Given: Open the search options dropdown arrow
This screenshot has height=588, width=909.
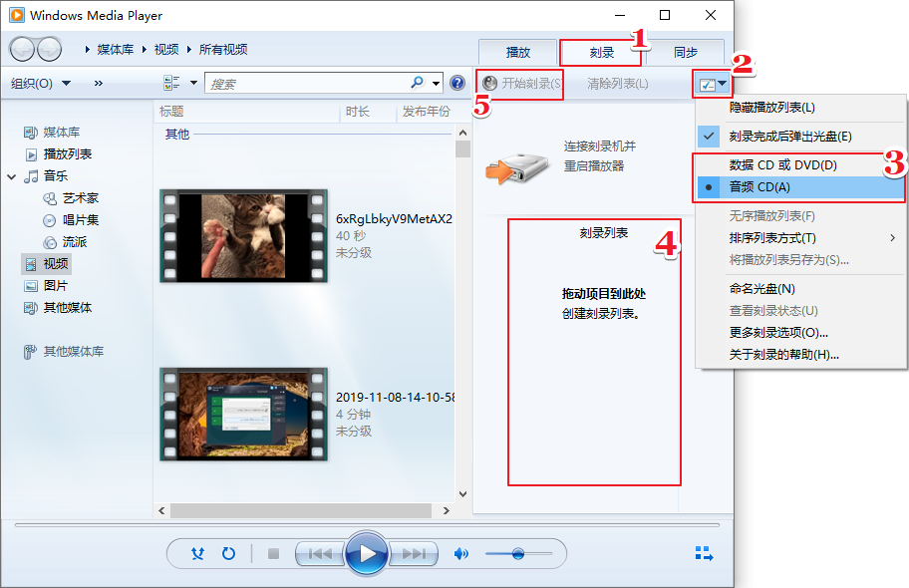Looking at the screenshot, I should coord(436,83).
